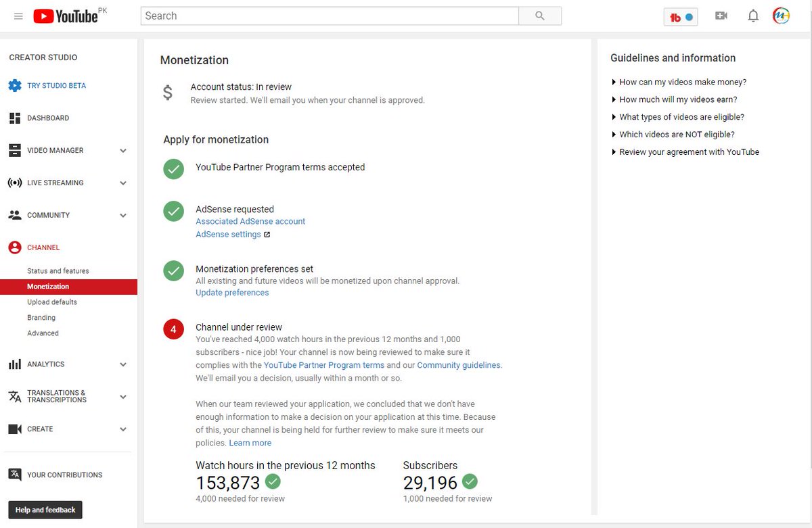
Task: Click the 153,873 watch hours value
Action: (x=228, y=483)
